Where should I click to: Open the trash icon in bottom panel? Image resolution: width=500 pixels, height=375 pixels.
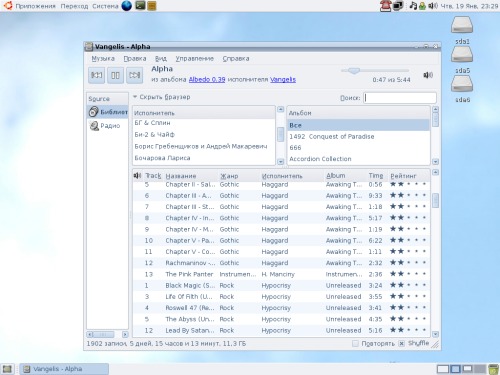pos(493,369)
